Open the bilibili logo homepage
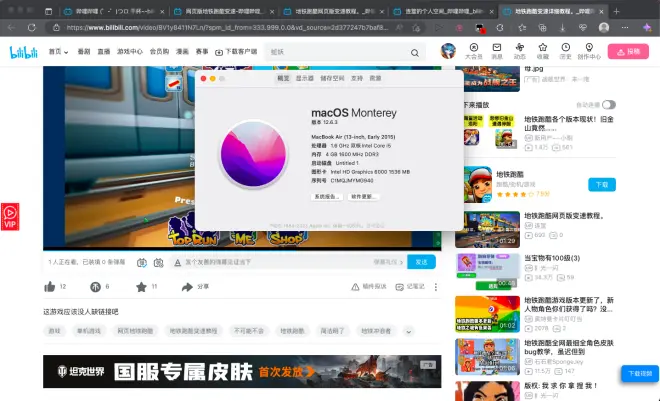Image resolution: width=660 pixels, height=401 pixels. [23, 51]
